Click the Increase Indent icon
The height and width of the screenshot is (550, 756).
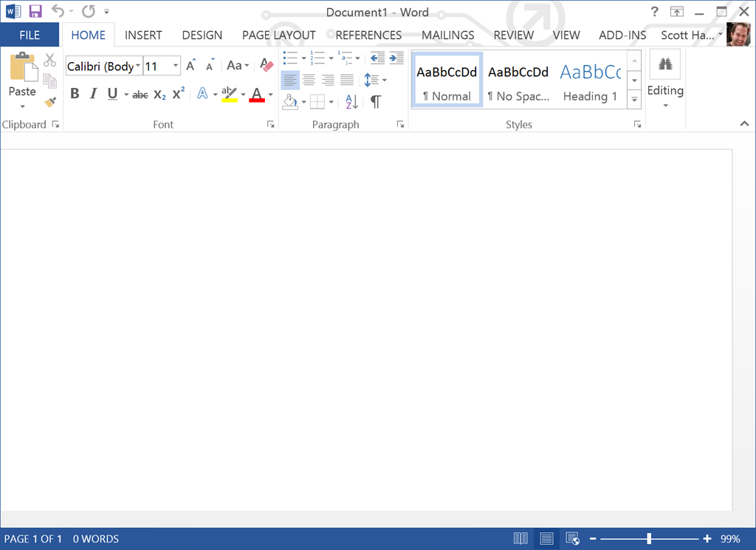tap(396, 58)
